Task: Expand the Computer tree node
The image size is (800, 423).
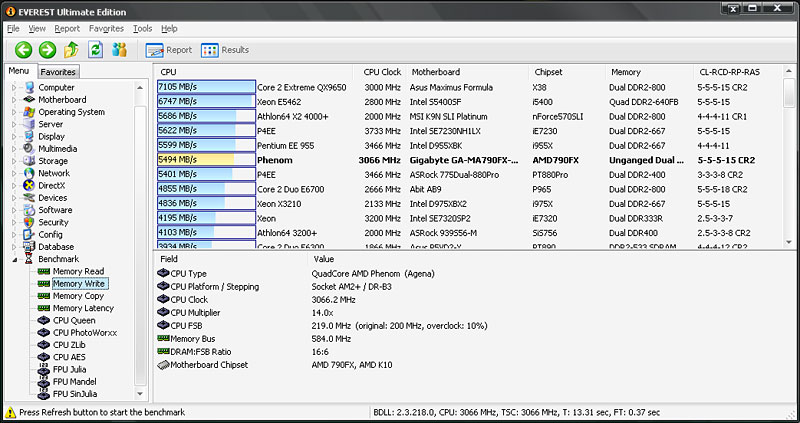Action: click(14, 87)
